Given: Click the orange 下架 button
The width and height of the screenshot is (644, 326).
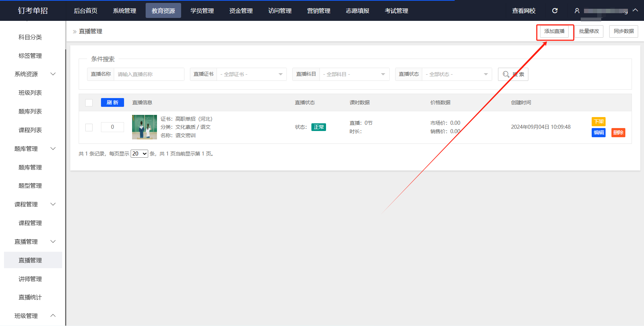Looking at the screenshot, I should pos(598,121).
